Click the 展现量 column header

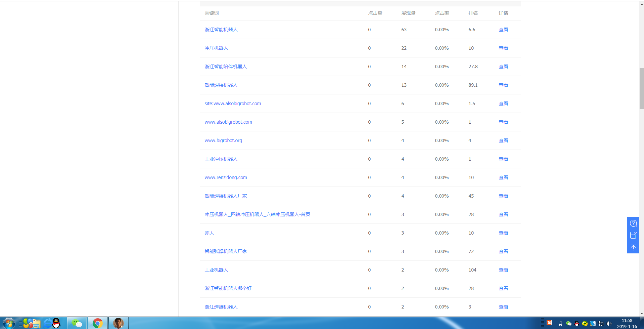[408, 13]
